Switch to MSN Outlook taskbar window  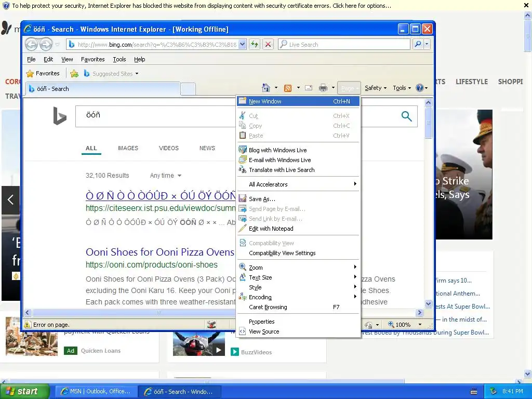(x=96, y=391)
